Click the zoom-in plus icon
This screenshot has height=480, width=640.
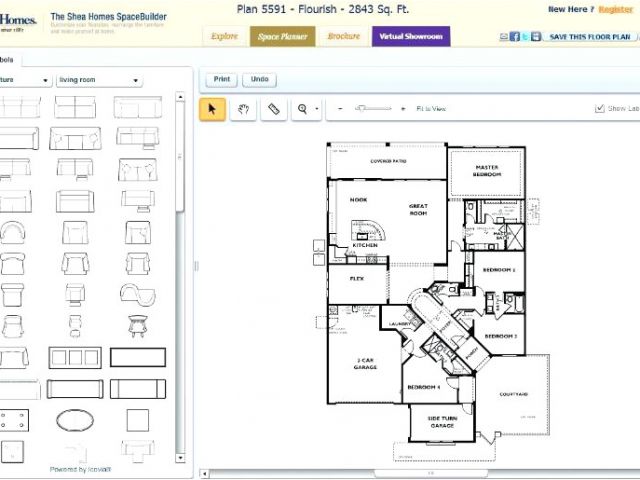(x=402, y=109)
